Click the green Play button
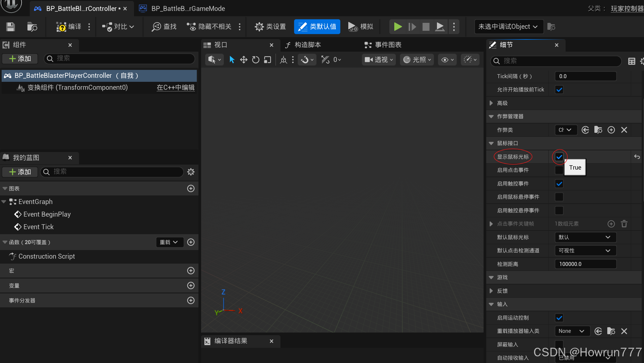 (x=398, y=26)
